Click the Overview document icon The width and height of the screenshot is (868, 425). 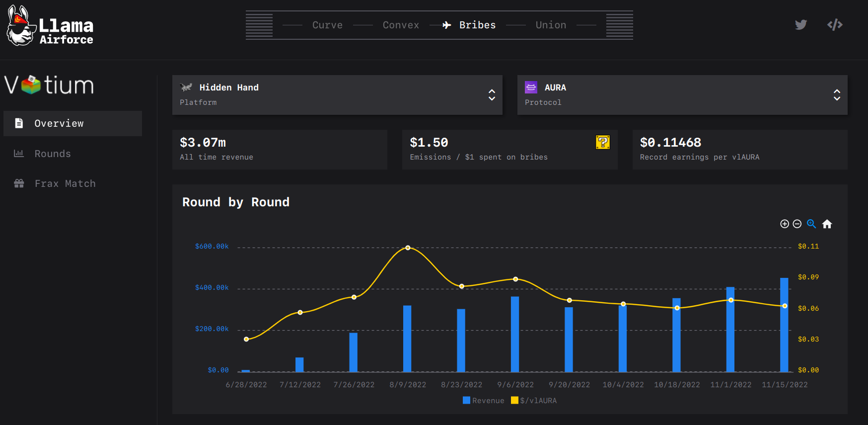[x=19, y=123]
